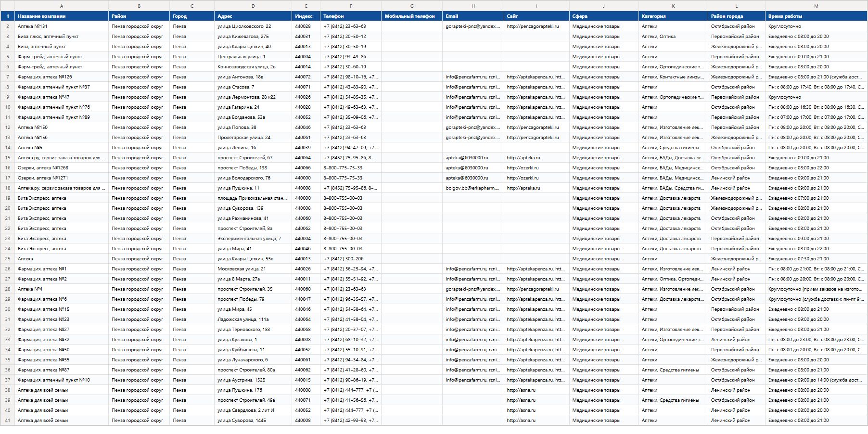The width and height of the screenshot is (868, 434).
Task: Click the address 'улица Ленина, 16'
Action: point(253,148)
